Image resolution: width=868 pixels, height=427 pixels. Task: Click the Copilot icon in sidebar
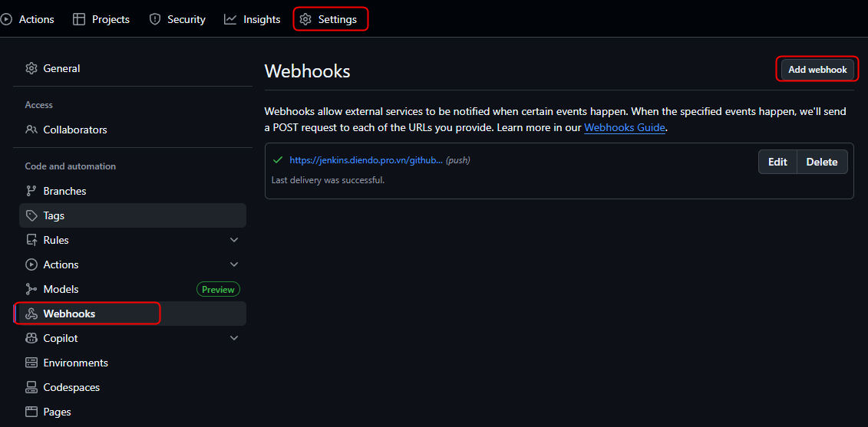tap(31, 338)
